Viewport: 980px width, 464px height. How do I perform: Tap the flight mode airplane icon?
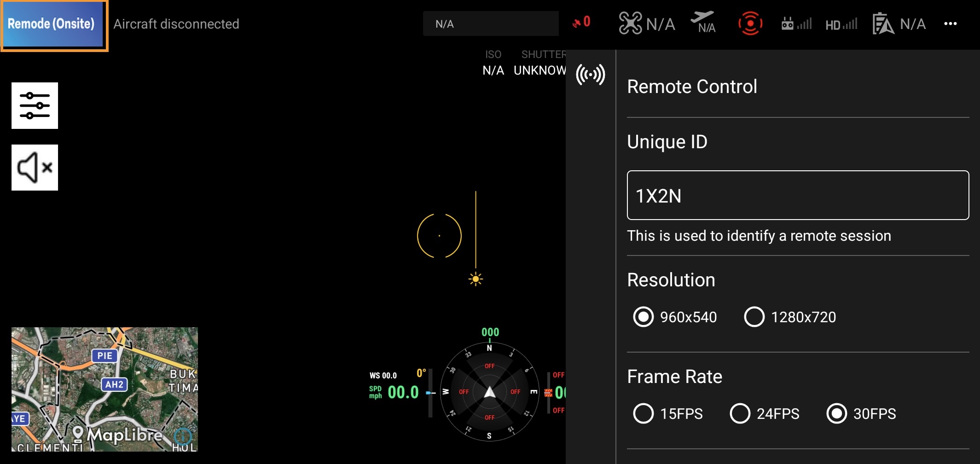703,22
